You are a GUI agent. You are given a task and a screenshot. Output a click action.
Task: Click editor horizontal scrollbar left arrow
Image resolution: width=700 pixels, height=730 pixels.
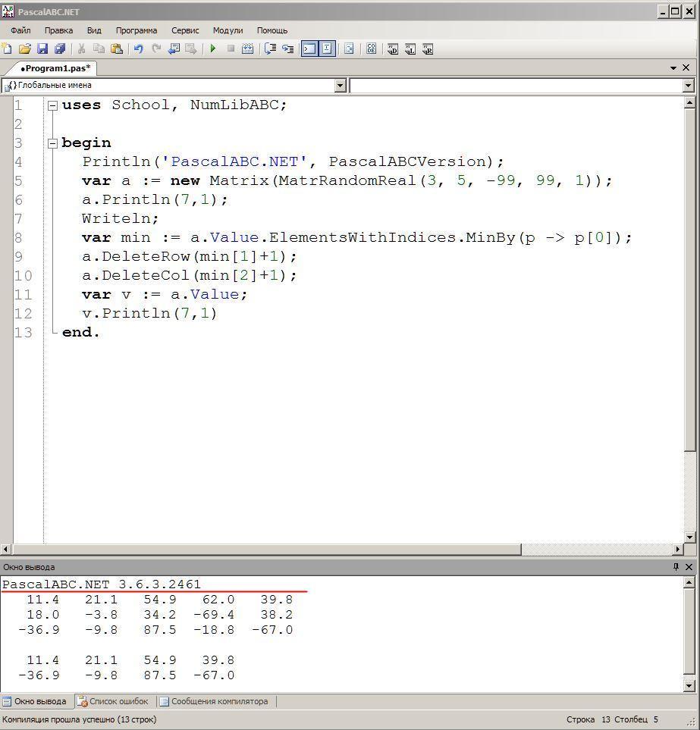(5, 550)
